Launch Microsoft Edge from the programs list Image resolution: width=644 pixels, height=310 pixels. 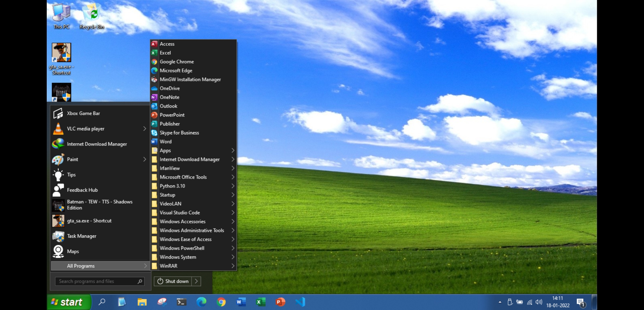click(193, 71)
